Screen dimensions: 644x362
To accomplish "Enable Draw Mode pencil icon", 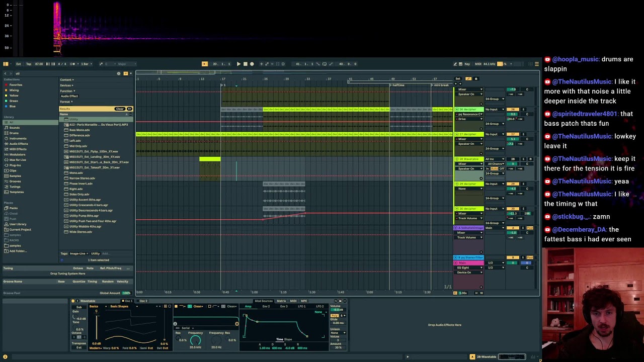I will tap(455, 64).
